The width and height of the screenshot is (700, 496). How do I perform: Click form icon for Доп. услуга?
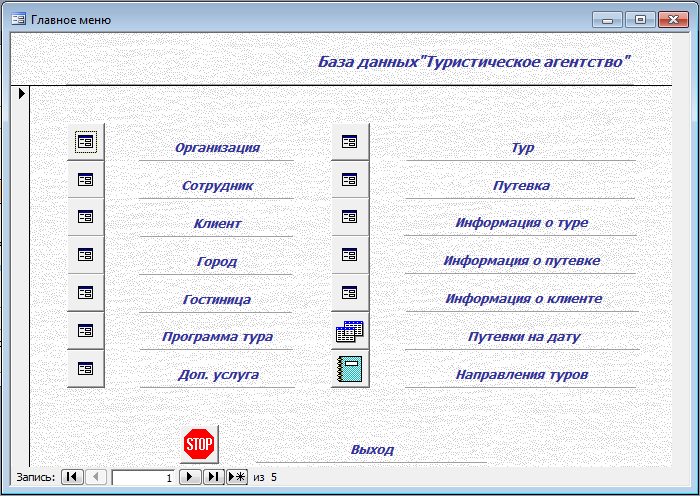[85, 369]
